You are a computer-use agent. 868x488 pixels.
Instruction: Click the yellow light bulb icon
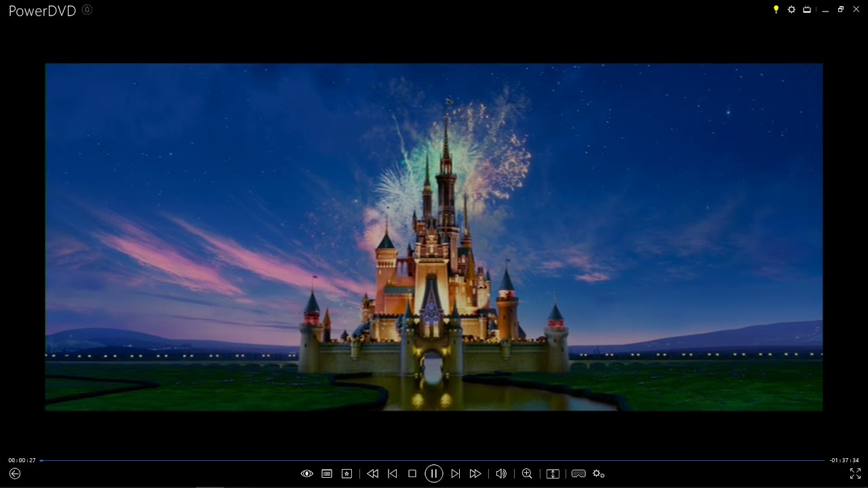(x=776, y=9)
